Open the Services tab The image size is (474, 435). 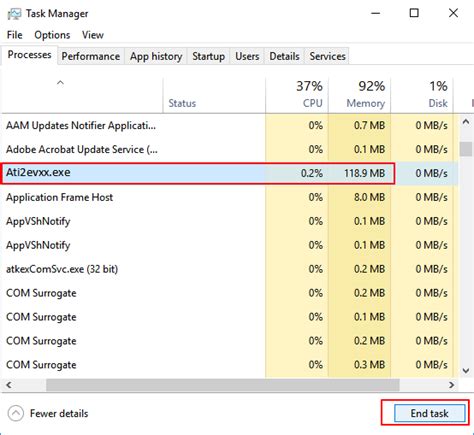327,56
